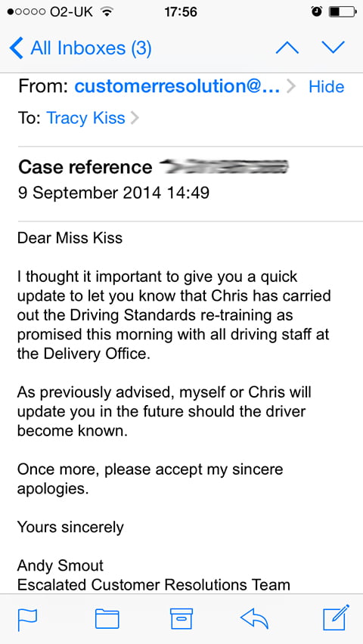Go to next message with down arrow
Image resolution: width=363 pixels, height=644 pixels.
(334, 48)
